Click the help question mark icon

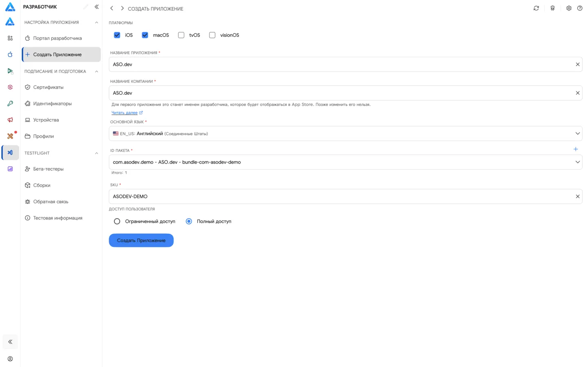click(x=580, y=8)
